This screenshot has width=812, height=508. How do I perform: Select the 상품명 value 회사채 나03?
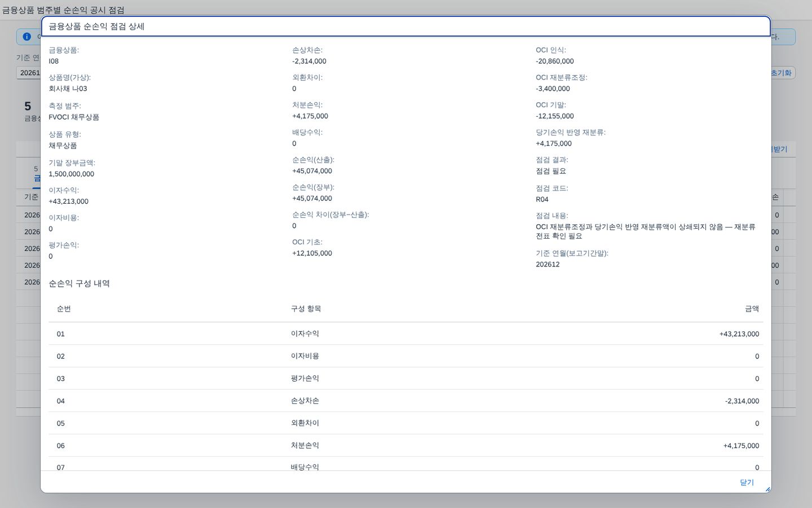click(68, 89)
